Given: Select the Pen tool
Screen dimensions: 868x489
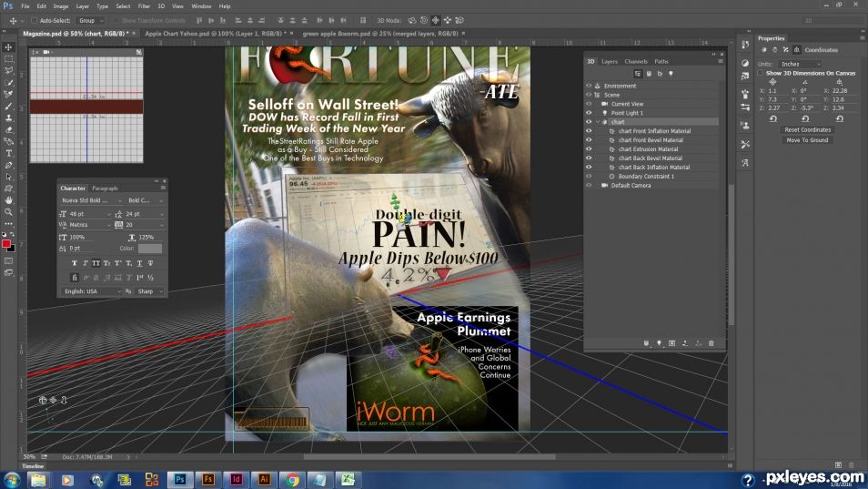Looking at the screenshot, I should tap(8, 165).
